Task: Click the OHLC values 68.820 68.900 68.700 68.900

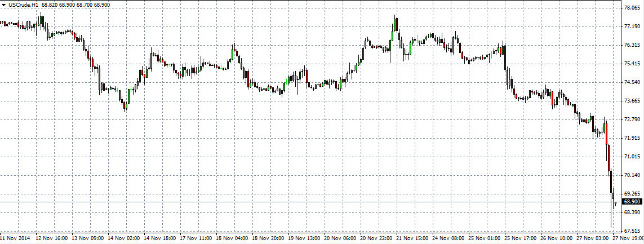Action: [x=75, y=5]
